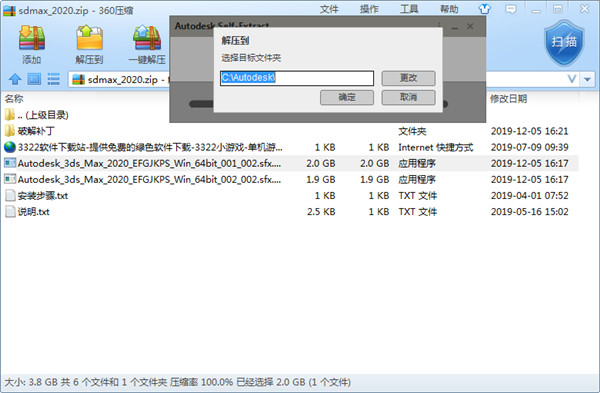600x393 pixels.
Task: Select the .. (上级目录) row
Action: pyautogui.click(x=291, y=115)
